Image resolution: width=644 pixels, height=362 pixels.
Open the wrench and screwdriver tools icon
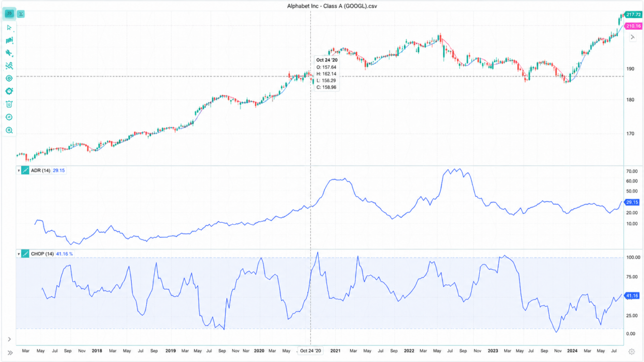pos(9,53)
